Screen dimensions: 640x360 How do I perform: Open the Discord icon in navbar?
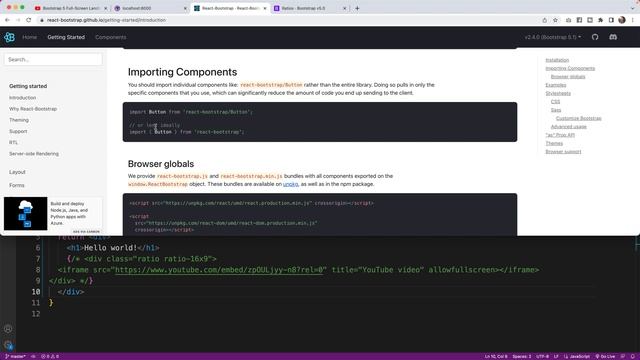613,37
